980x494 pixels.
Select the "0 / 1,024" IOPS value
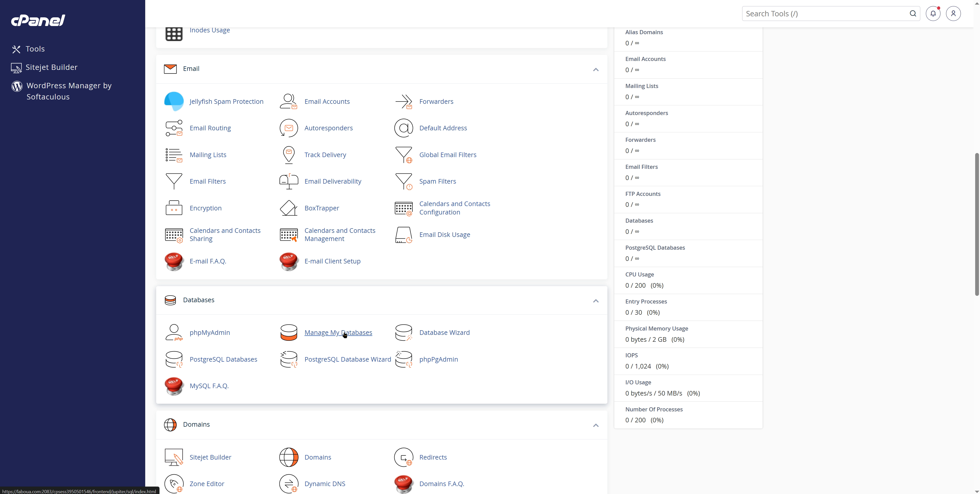(x=638, y=366)
